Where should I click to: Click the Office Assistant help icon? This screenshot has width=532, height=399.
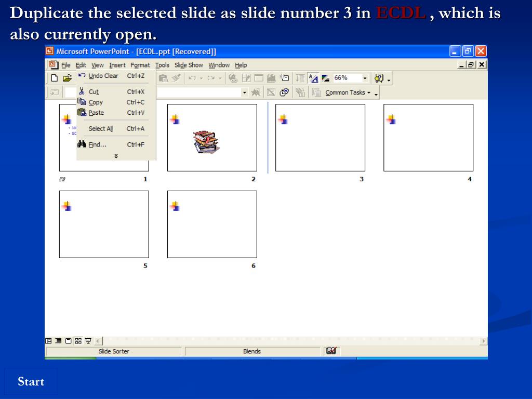(379, 78)
